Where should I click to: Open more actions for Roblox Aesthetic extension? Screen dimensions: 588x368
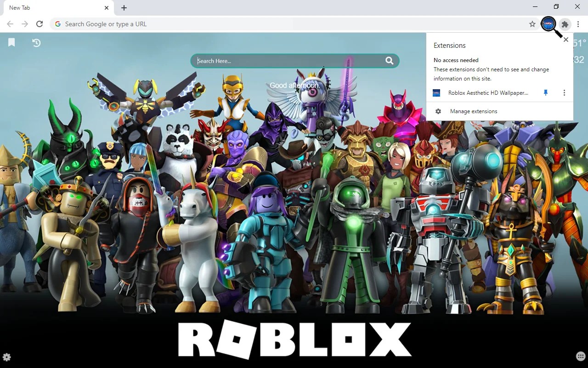pyautogui.click(x=564, y=93)
